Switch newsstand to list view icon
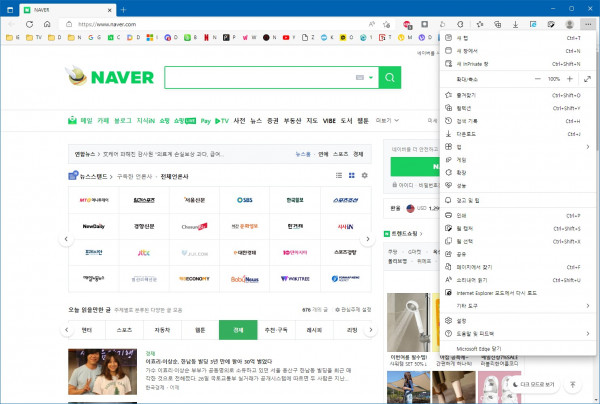This screenshot has width=600, height=404. (339, 175)
